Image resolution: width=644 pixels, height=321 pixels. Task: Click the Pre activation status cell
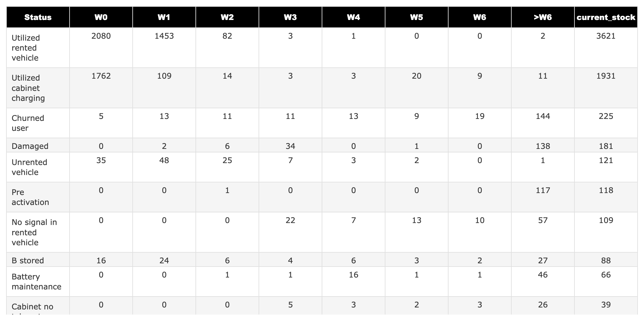pyautogui.click(x=38, y=197)
